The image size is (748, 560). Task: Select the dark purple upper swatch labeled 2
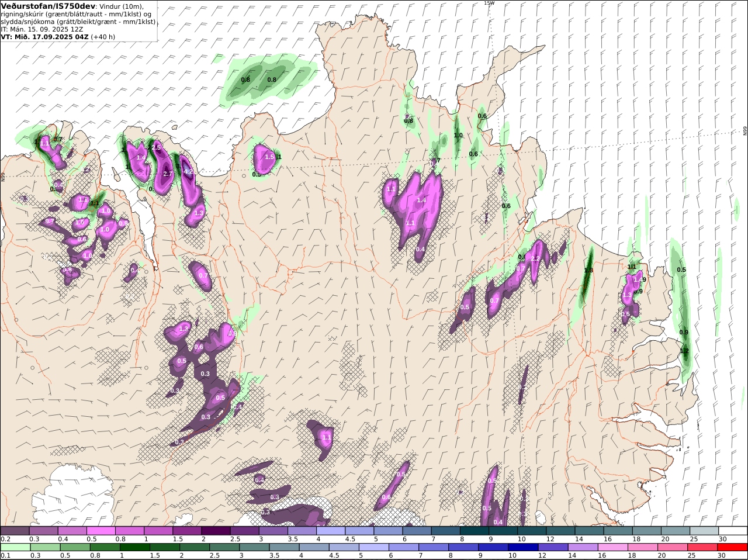click(x=216, y=530)
